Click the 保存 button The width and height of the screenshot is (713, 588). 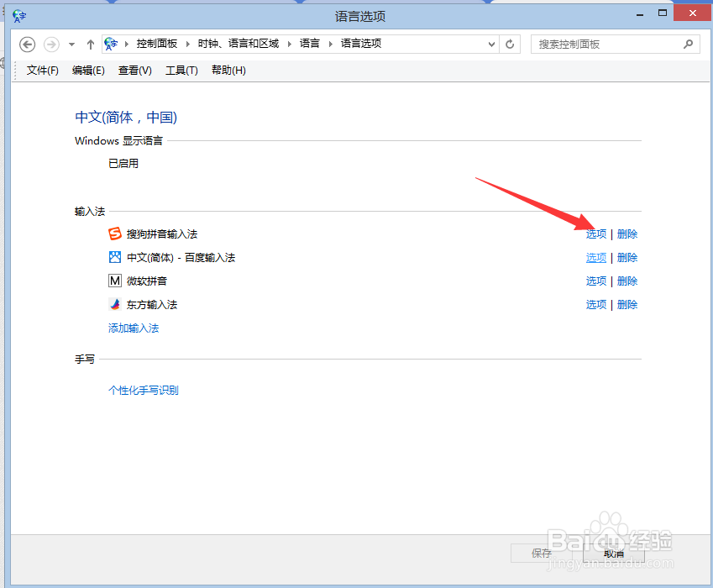point(542,553)
